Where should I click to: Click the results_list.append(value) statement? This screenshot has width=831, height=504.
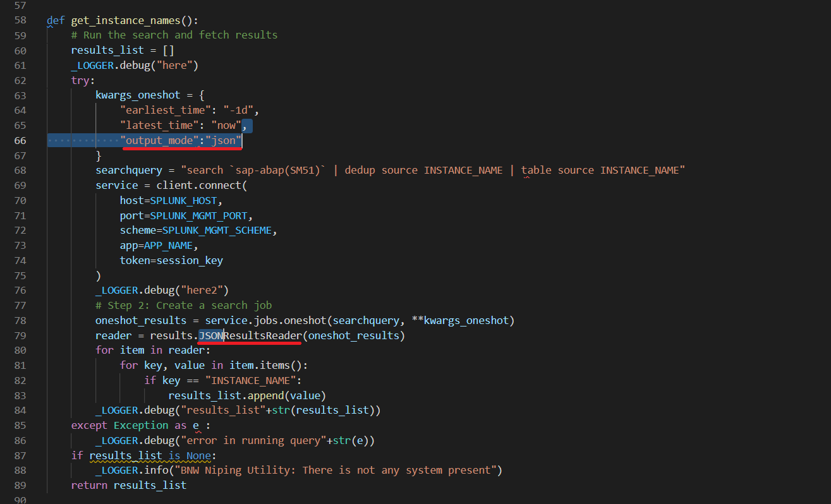[246, 395]
